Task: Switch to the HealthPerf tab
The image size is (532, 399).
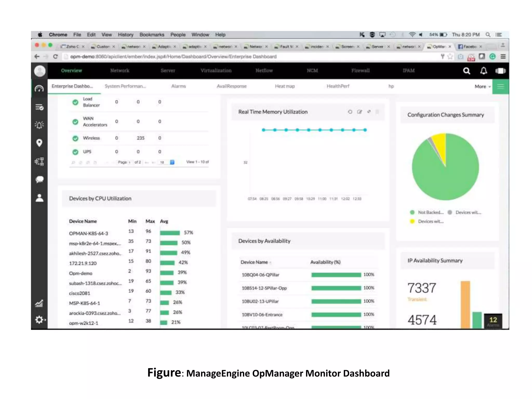Action: pos(338,86)
